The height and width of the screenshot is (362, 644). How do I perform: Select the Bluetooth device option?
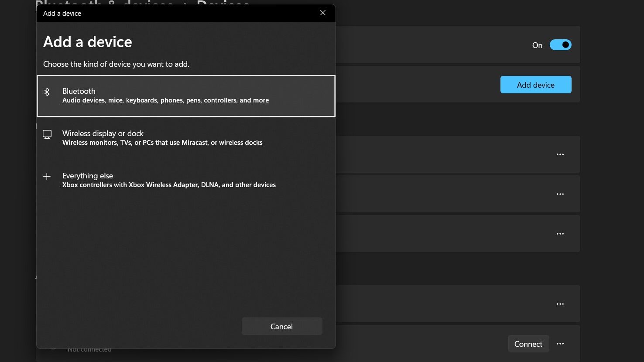click(x=186, y=96)
